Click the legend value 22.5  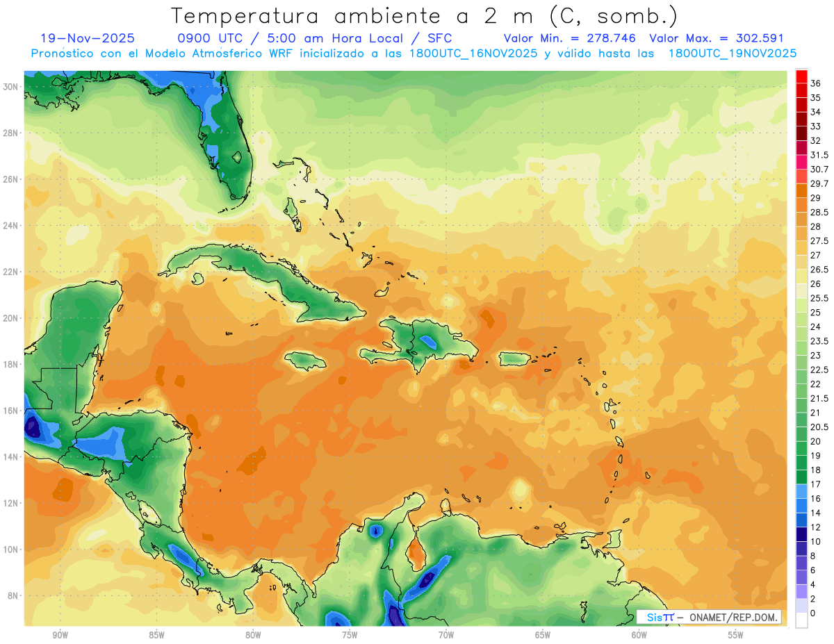coord(820,370)
